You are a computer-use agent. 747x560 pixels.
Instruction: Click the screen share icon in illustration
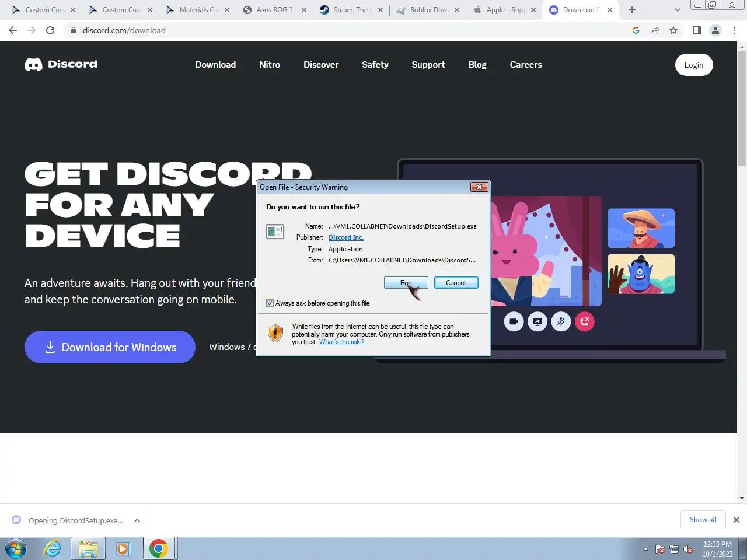[x=537, y=321]
